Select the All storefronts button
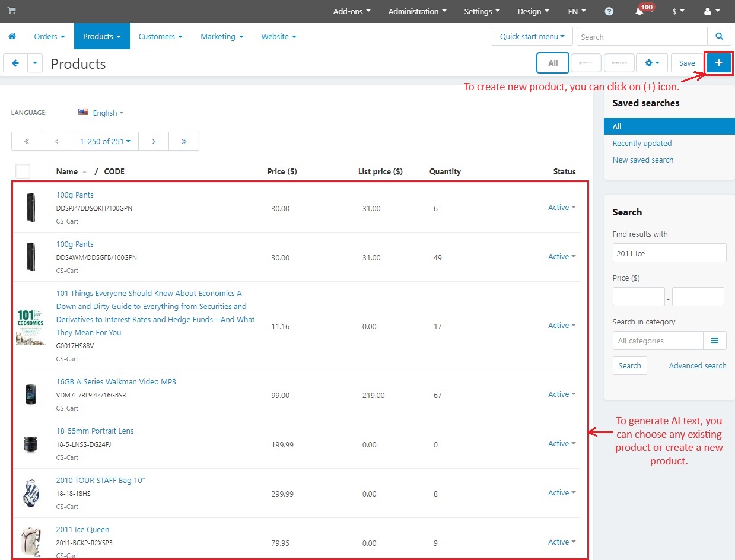 [553, 63]
